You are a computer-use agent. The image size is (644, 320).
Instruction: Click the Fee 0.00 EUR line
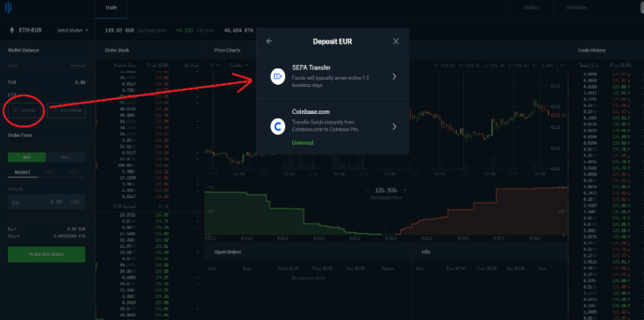coord(47,229)
